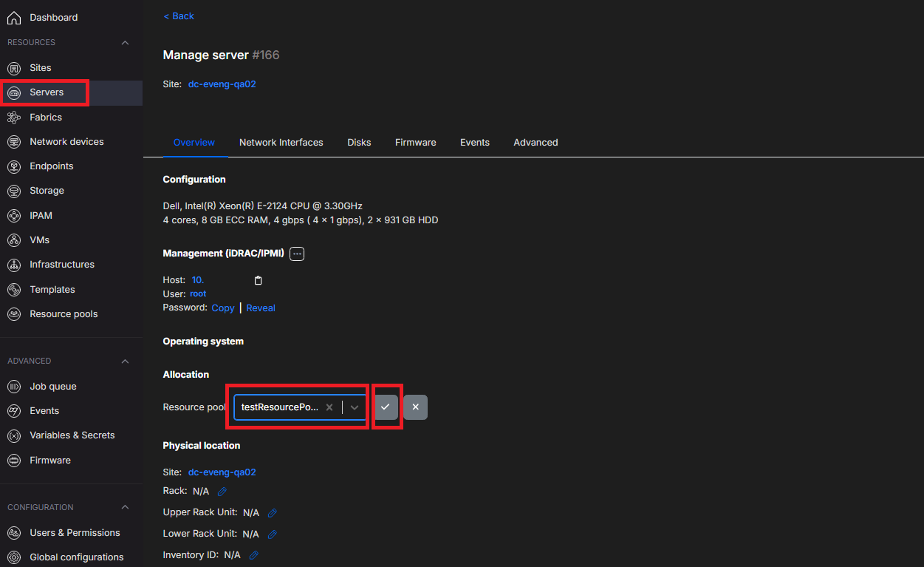Expand the Resource pool dropdown arrow
Screen dimensions: 924x567
pyautogui.click(x=355, y=407)
